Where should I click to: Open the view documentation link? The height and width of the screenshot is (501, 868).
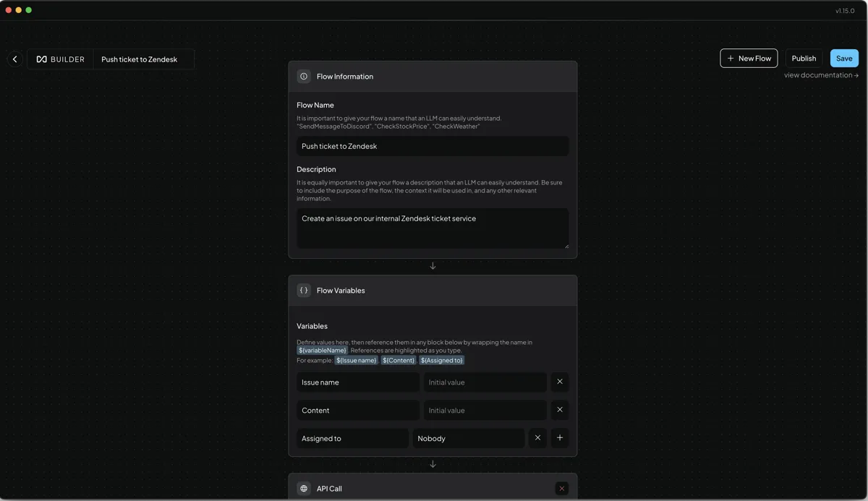click(822, 75)
